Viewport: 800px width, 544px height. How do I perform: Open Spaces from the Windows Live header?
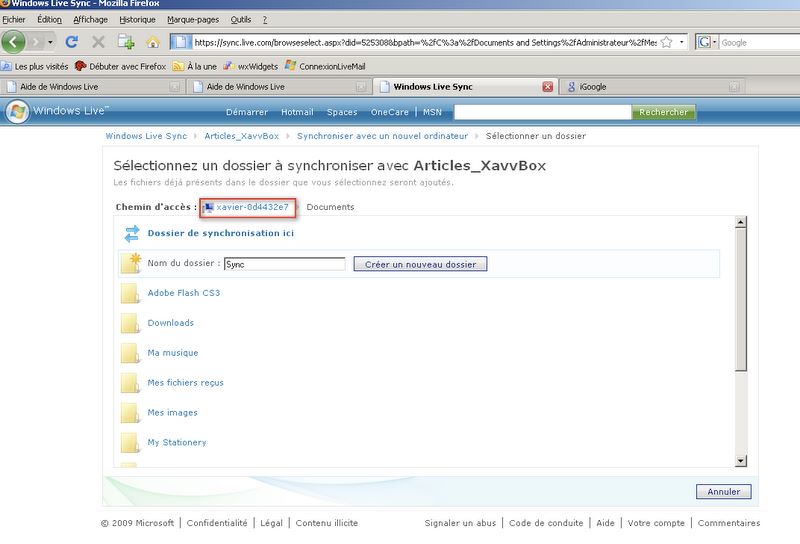[342, 112]
